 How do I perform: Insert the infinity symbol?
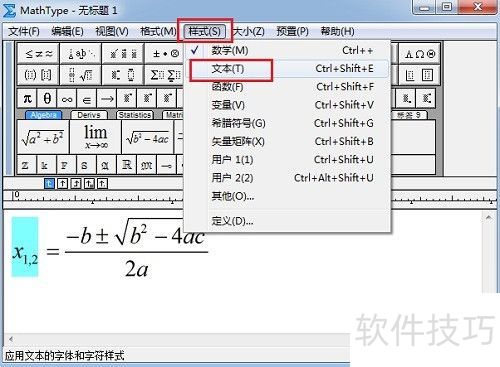67,99
